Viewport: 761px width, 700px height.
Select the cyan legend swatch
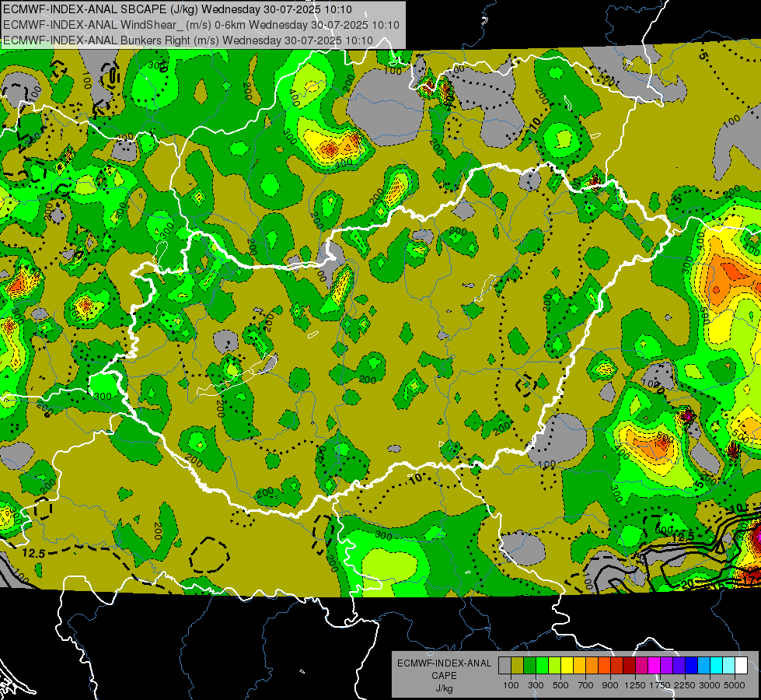pos(717,666)
